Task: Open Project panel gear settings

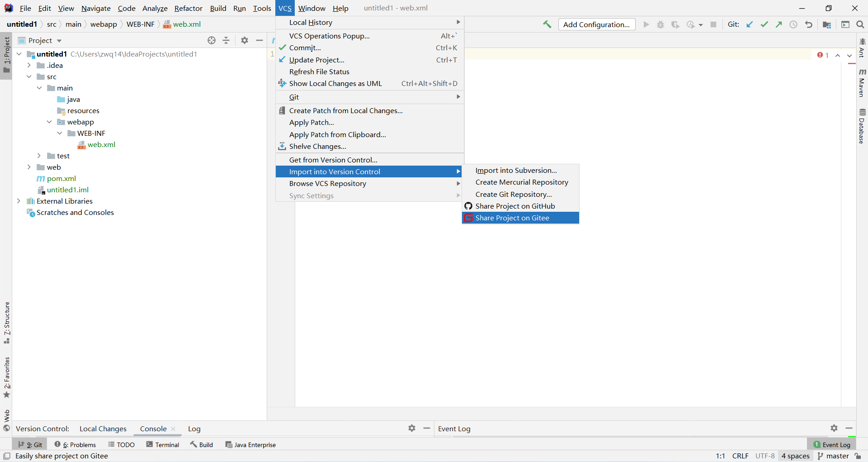Action: click(245, 40)
